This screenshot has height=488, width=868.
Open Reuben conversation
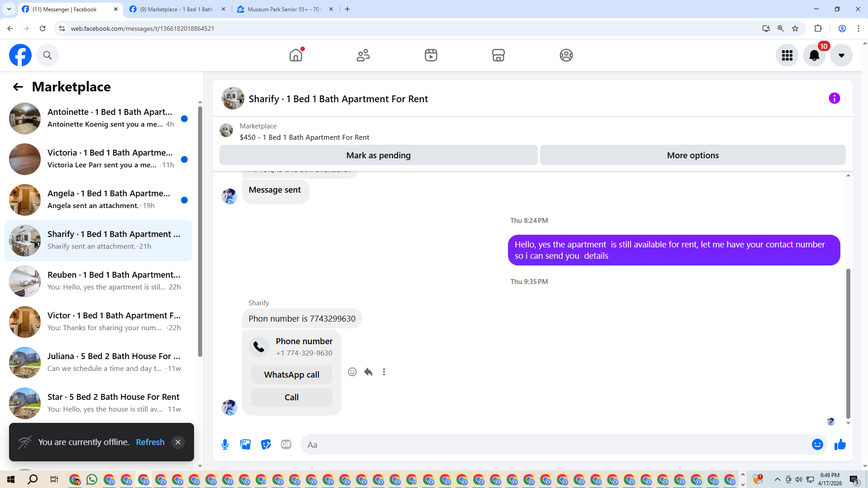pyautogui.click(x=99, y=281)
